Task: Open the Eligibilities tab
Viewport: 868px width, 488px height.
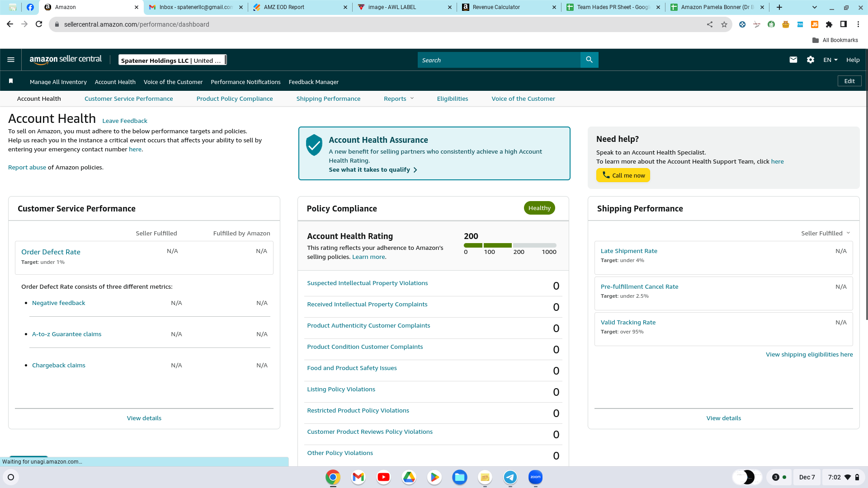Action: pyautogui.click(x=453, y=99)
